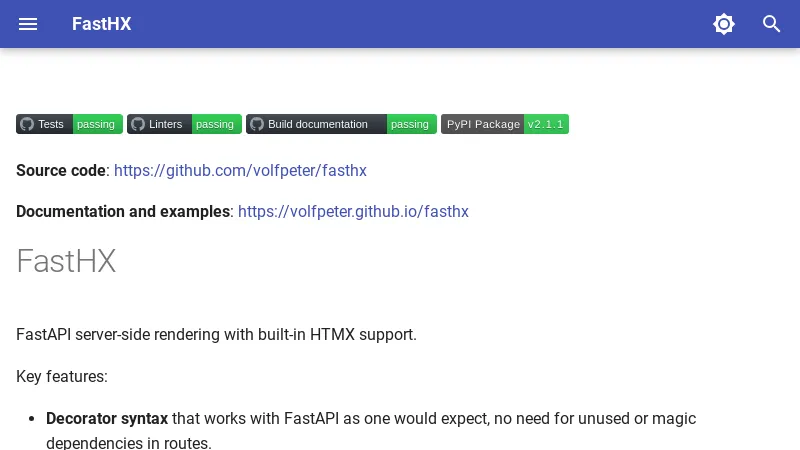This screenshot has width=800, height=450.
Task: Click the GitHub logo in Tests badge
Action: click(x=27, y=124)
